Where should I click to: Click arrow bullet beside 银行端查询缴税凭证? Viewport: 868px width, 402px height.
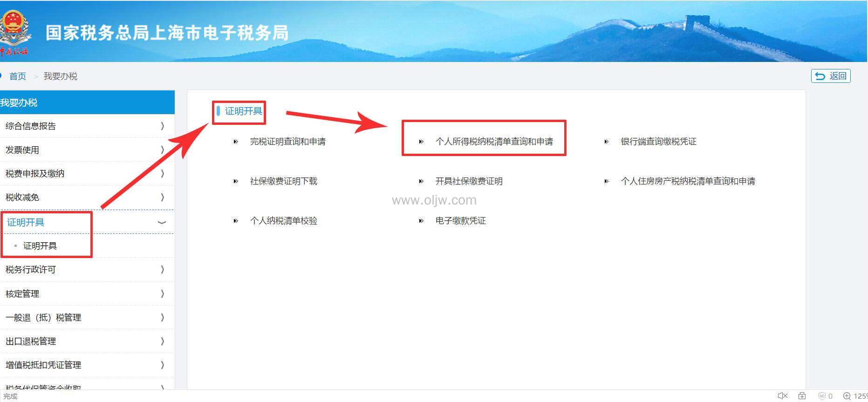[606, 142]
